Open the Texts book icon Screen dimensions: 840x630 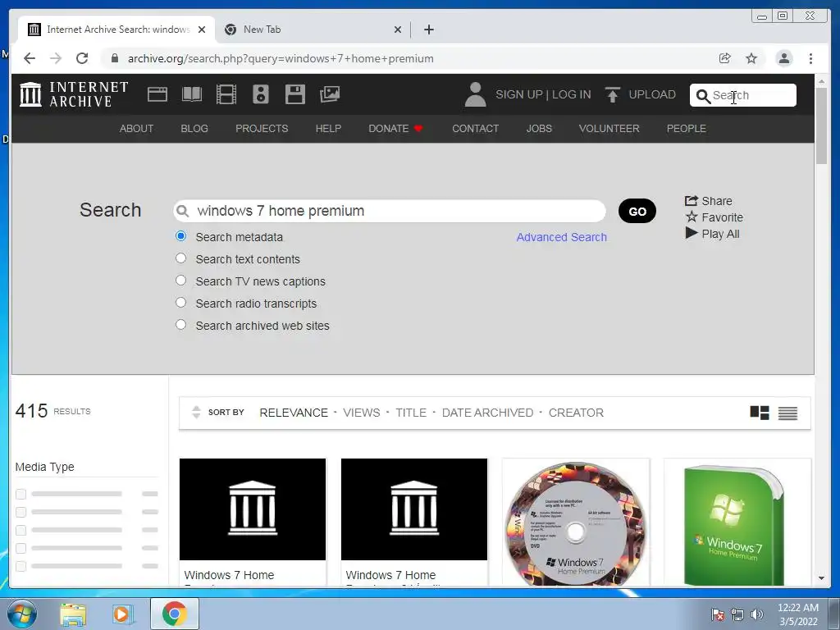click(x=192, y=94)
